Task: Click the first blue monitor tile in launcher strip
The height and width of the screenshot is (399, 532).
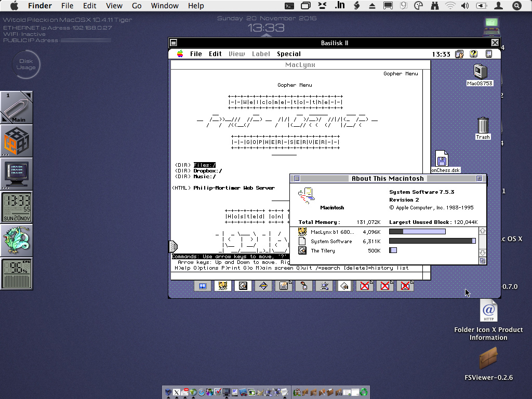Action: 203,286
